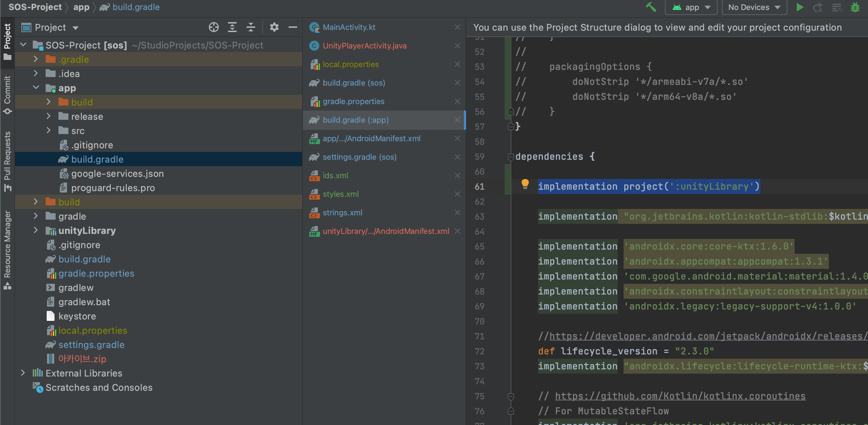
Task: Hide the Project tool window
Action: (293, 27)
